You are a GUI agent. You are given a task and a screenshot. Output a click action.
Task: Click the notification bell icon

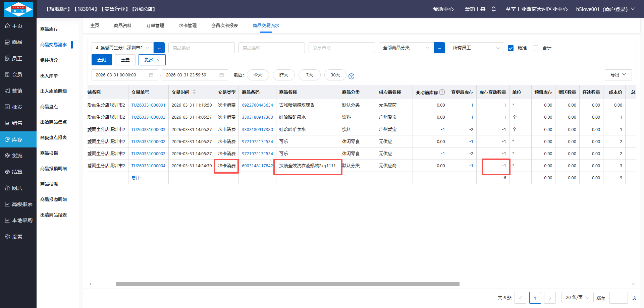tap(493, 9)
